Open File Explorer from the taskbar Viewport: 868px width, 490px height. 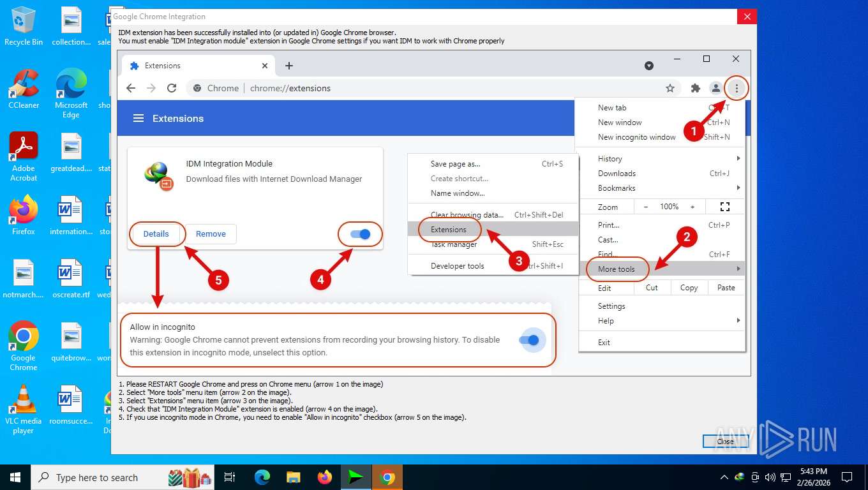point(294,477)
